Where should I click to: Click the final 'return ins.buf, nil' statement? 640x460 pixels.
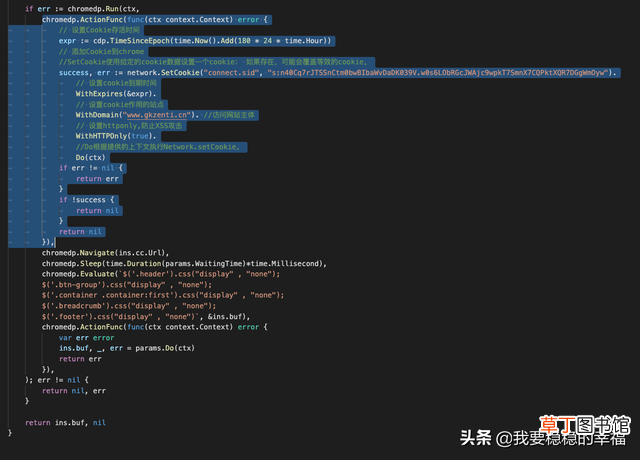click(x=65, y=423)
